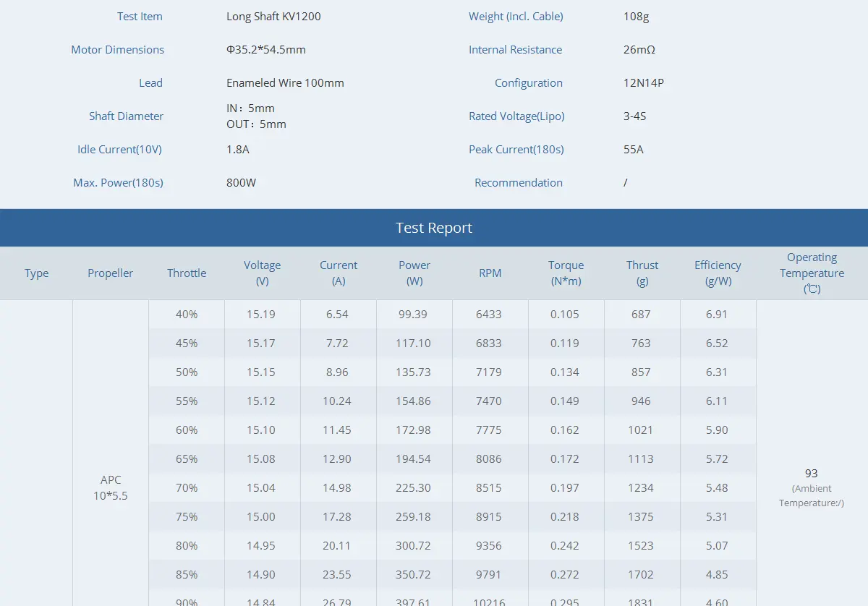Click the Max. Power(180s) label
Screen dimensions: 868x606
(118, 182)
